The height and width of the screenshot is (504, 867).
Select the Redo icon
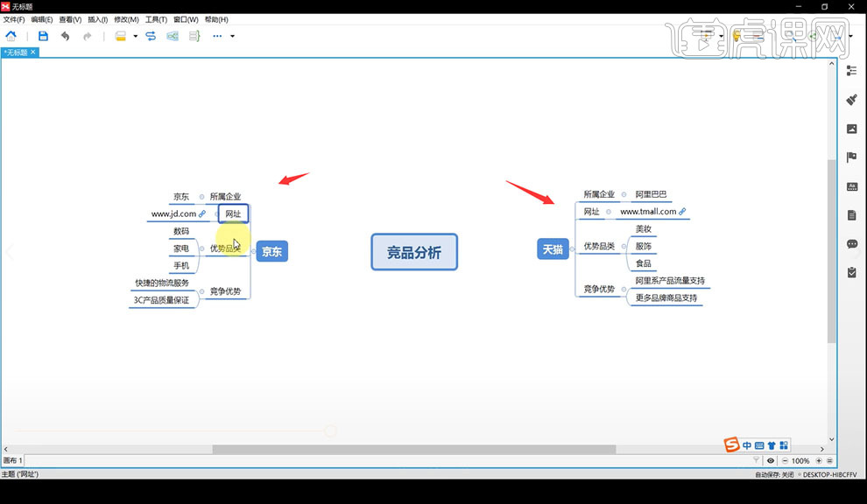87,36
